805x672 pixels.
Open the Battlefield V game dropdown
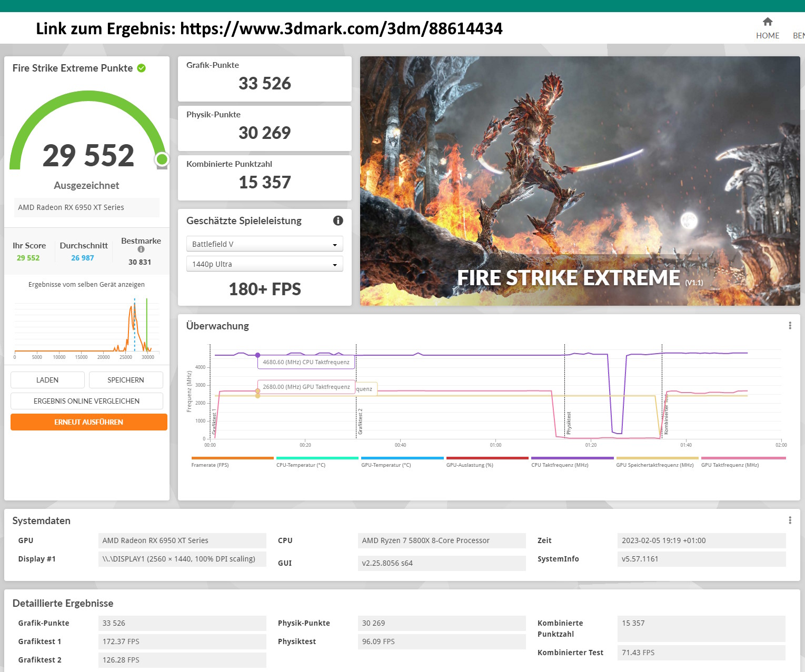pyautogui.click(x=264, y=244)
